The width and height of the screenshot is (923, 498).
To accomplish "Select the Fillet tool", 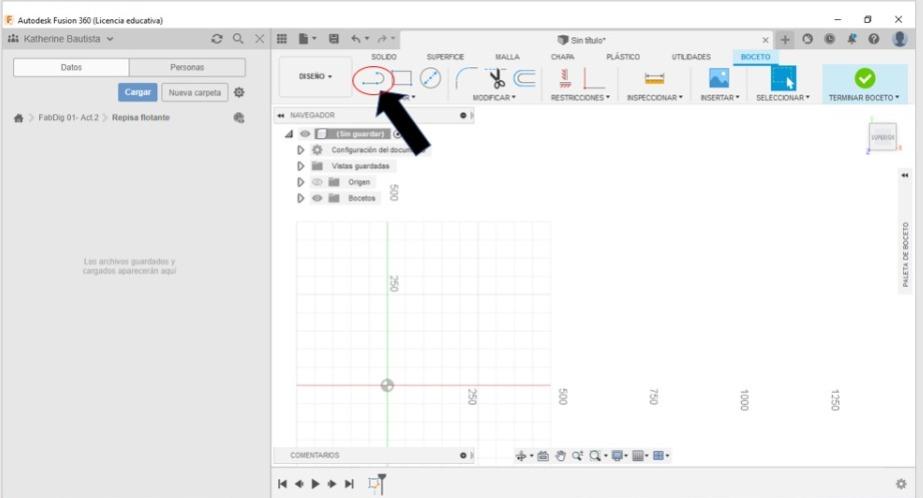I will [467, 78].
